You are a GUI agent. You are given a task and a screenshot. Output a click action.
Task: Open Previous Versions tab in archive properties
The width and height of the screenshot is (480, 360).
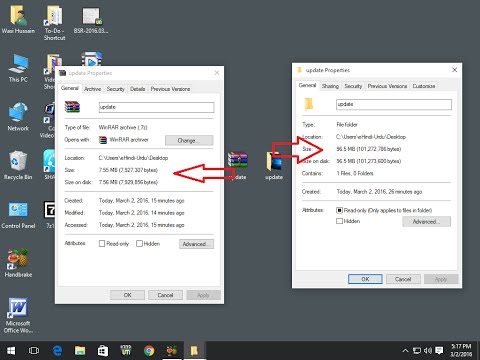coord(170,89)
